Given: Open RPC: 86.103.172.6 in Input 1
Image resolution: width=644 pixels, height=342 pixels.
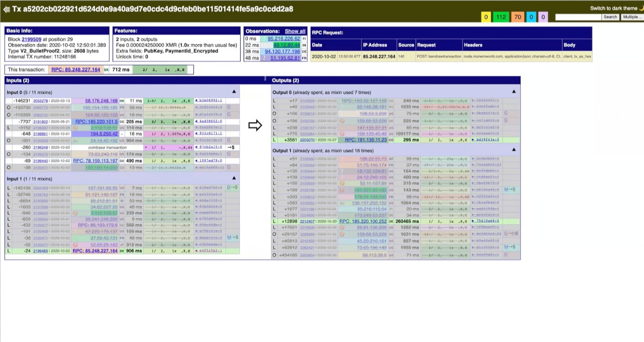Looking at the screenshot, I should click(98, 225).
